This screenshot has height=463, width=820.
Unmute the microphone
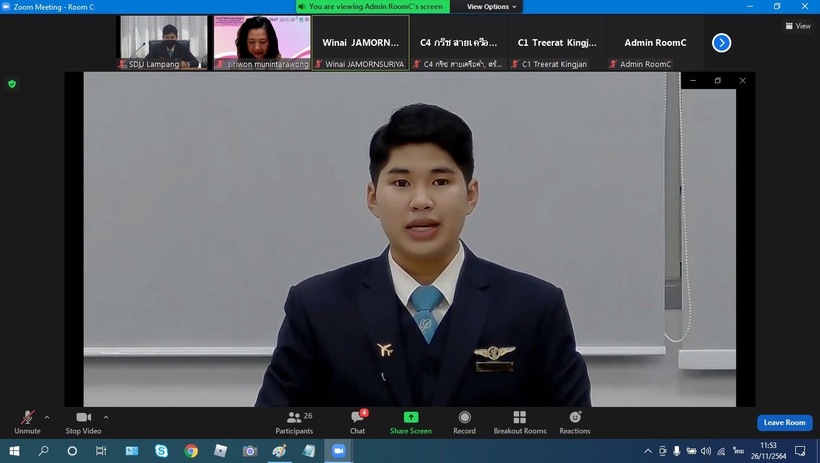(x=27, y=421)
